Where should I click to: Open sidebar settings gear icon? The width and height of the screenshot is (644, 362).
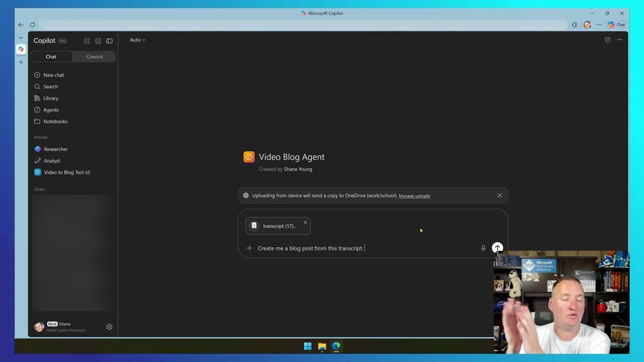(x=109, y=327)
